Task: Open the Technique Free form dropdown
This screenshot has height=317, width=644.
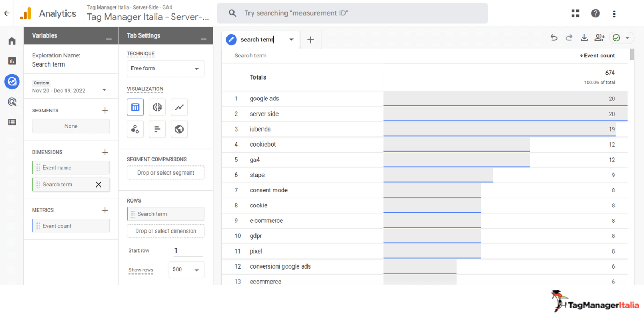Action: (x=165, y=68)
